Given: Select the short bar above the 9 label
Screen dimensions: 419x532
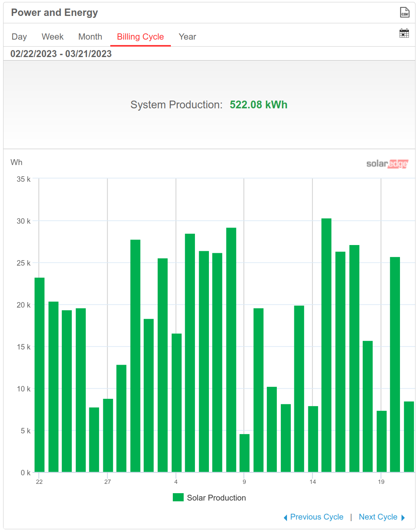Looking at the screenshot, I should tap(245, 453).
